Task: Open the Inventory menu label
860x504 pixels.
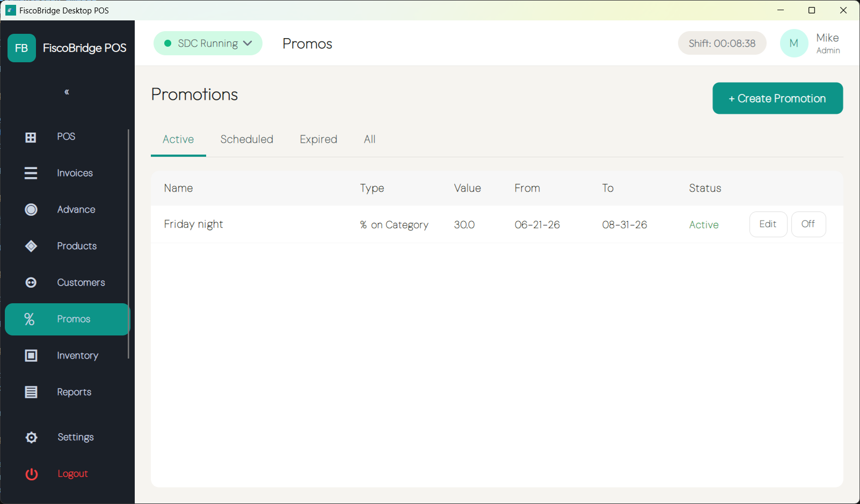Action: tap(78, 355)
